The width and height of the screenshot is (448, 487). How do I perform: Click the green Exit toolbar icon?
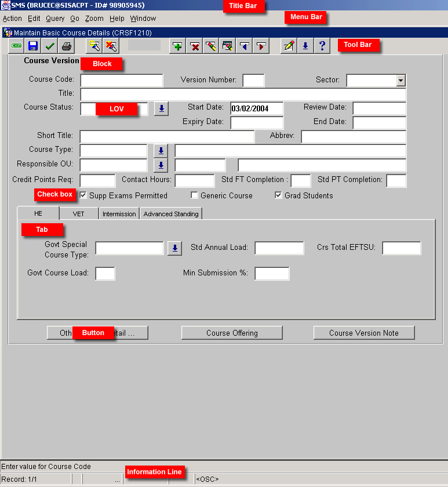(17, 46)
